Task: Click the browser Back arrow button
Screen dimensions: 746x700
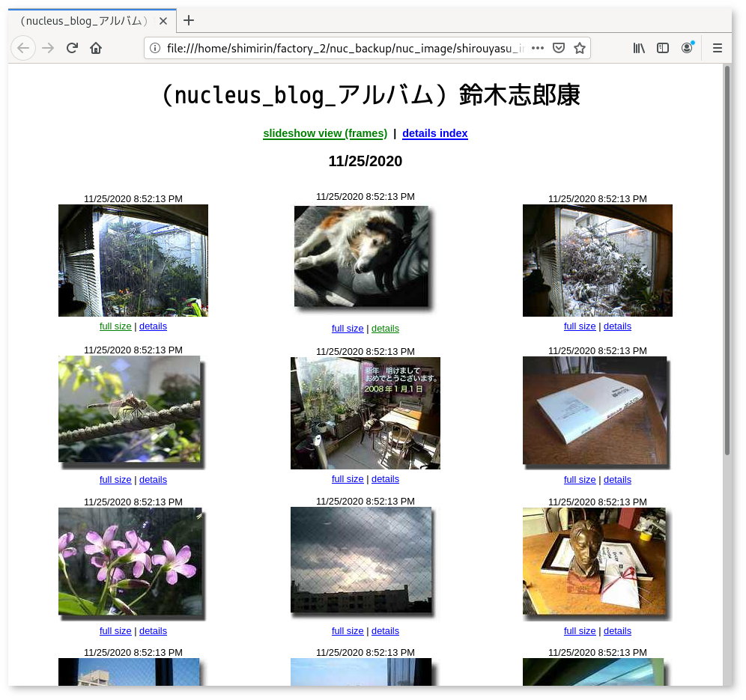Action: pyautogui.click(x=23, y=48)
